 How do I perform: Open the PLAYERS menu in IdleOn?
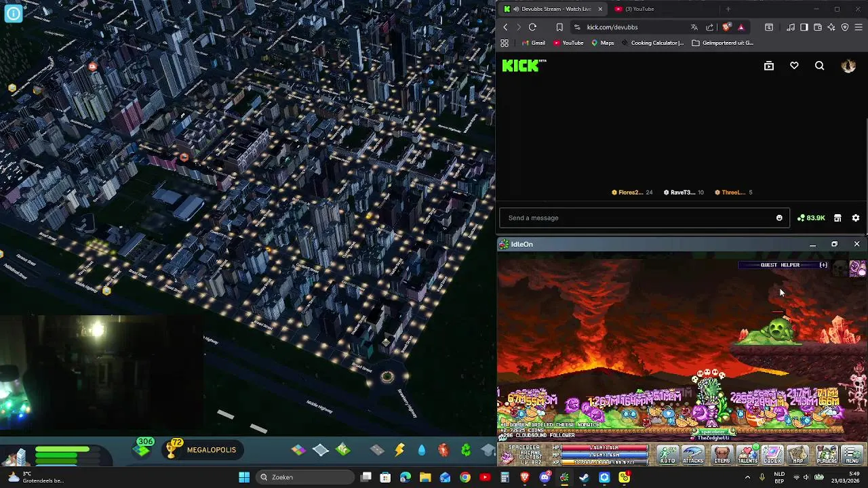[x=827, y=454]
